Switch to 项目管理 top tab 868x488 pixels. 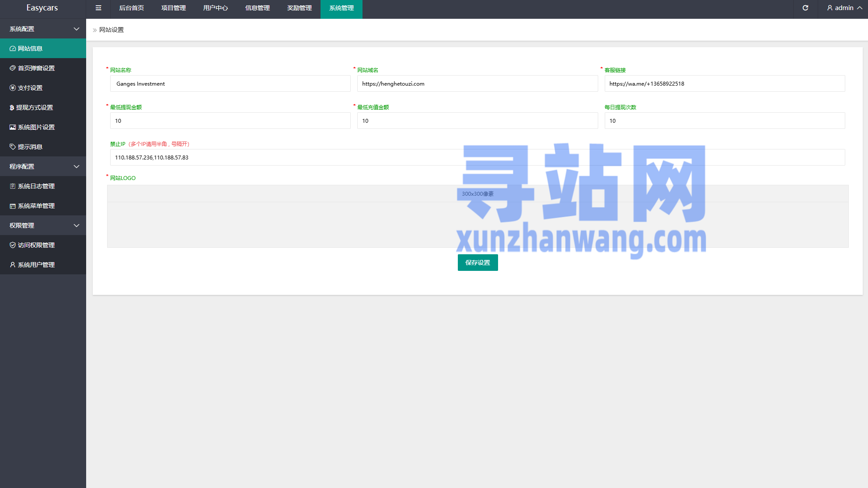coord(173,8)
